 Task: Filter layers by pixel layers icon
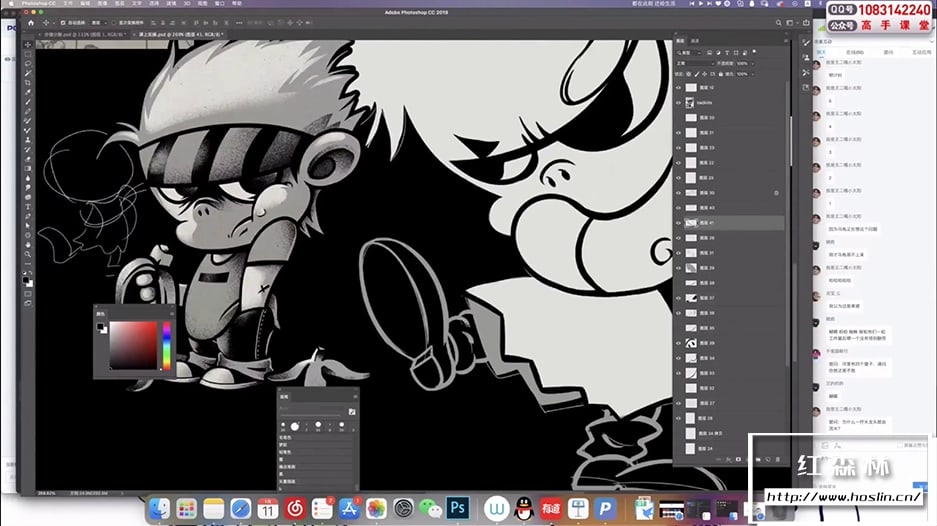tap(709, 53)
